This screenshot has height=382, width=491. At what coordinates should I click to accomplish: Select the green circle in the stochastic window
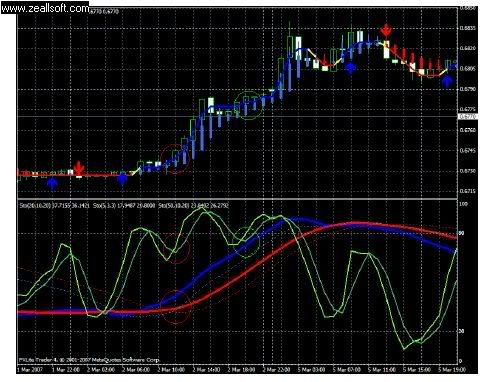tap(246, 242)
